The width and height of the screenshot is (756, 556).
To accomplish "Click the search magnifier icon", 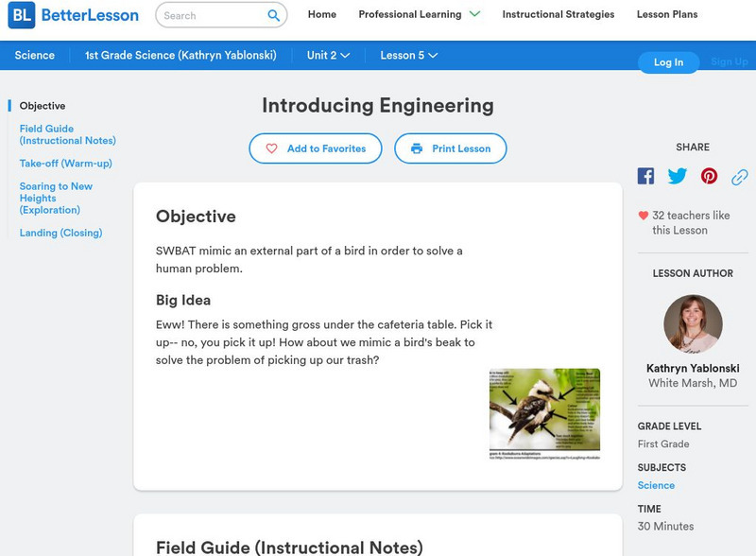I will pyautogui.click(x=274, y=15).
